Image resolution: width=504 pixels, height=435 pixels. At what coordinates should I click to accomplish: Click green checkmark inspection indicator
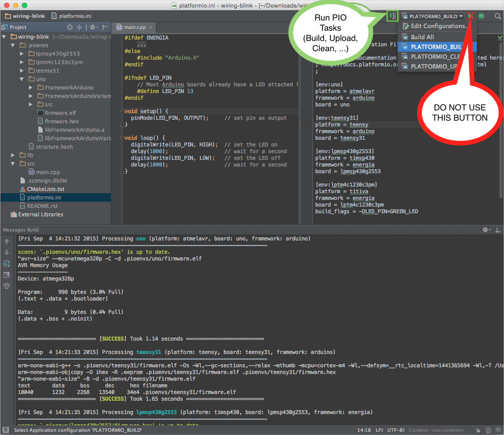click(x=500, y=38)
